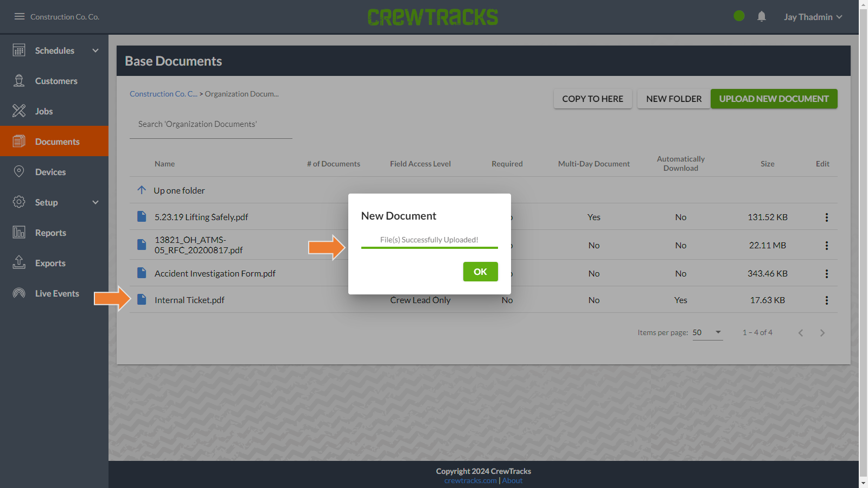Viewport: 868px width, 488px height.
Task: Click the Jobs tools icon
Action: tap(19, 111)
